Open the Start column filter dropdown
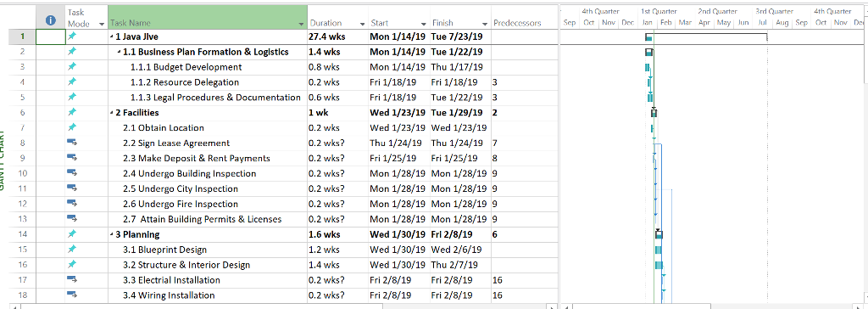Screen dimensions: 868x309 [x=424, y=24]
